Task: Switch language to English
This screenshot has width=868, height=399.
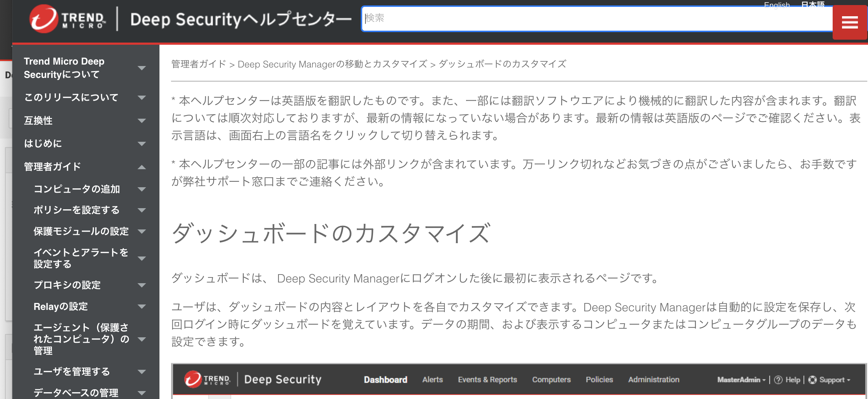Action: (777, 5)
